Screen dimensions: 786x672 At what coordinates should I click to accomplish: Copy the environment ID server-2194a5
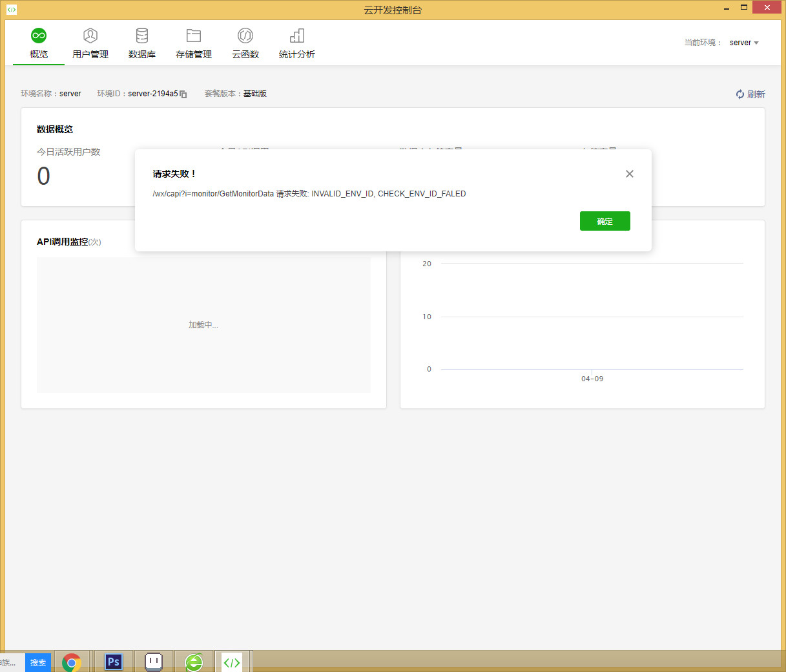[x=183, y=94]
